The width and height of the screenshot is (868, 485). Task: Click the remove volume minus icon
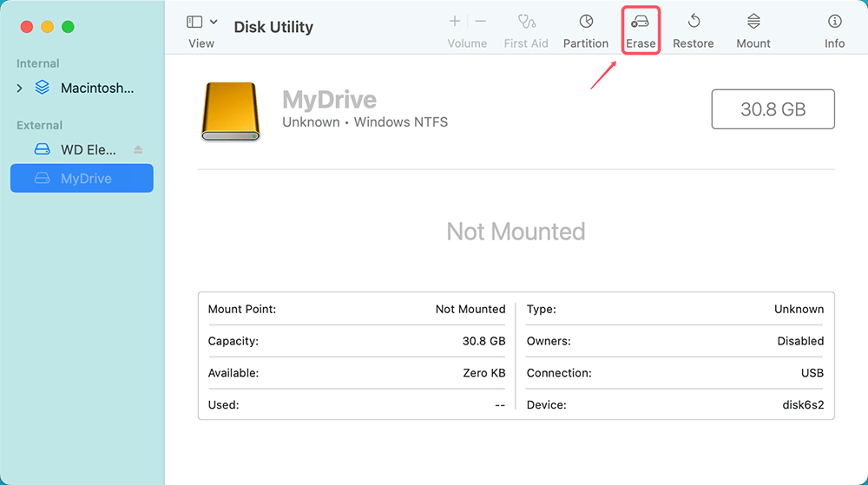click(x=481, y=21)
